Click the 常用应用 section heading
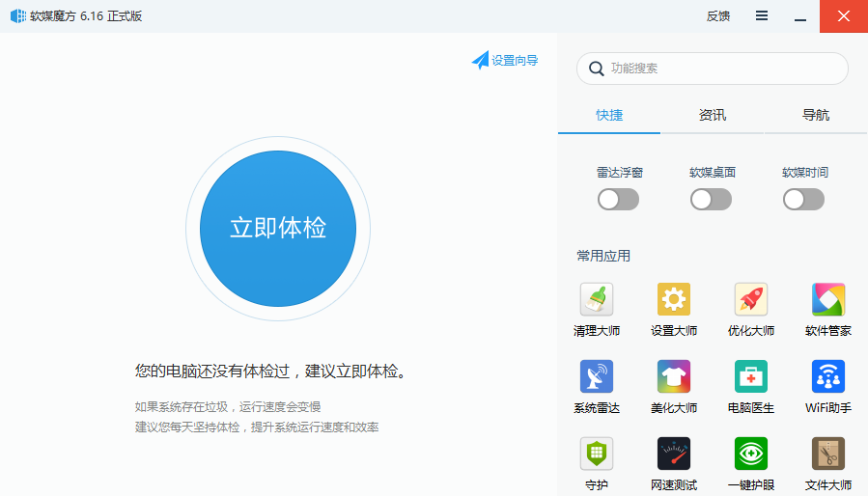This screenshot has height=496, width=868. 603,256
